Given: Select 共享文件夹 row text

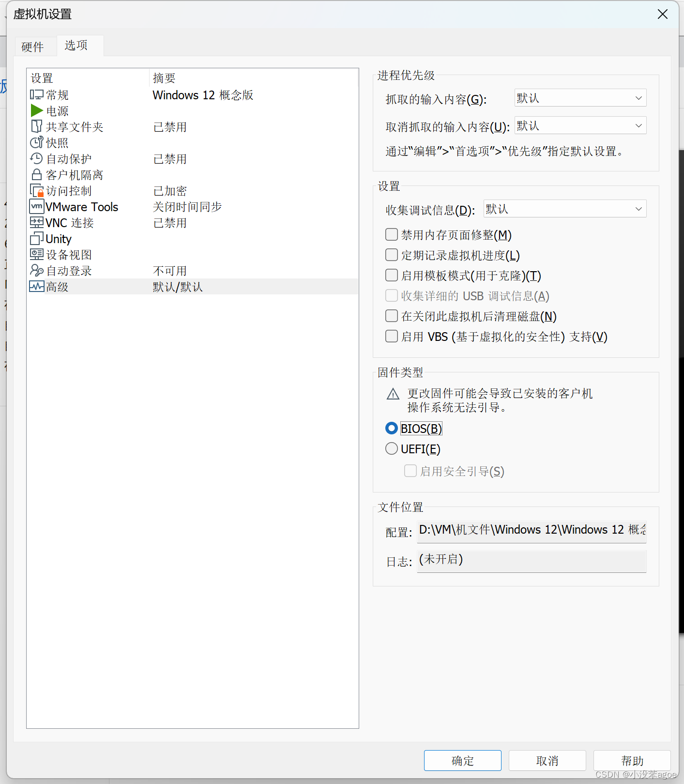Looking at the screenshot, I should [x=75, y=127].
